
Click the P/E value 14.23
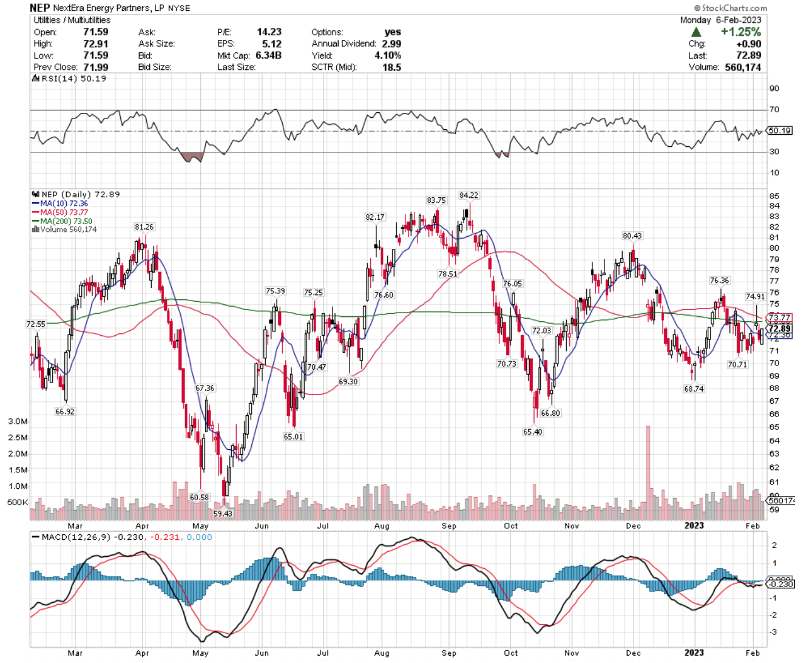point(269,32)
